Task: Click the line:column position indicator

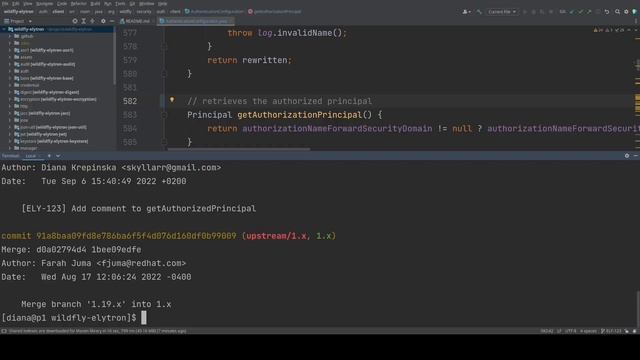Action: pos(547,331)
